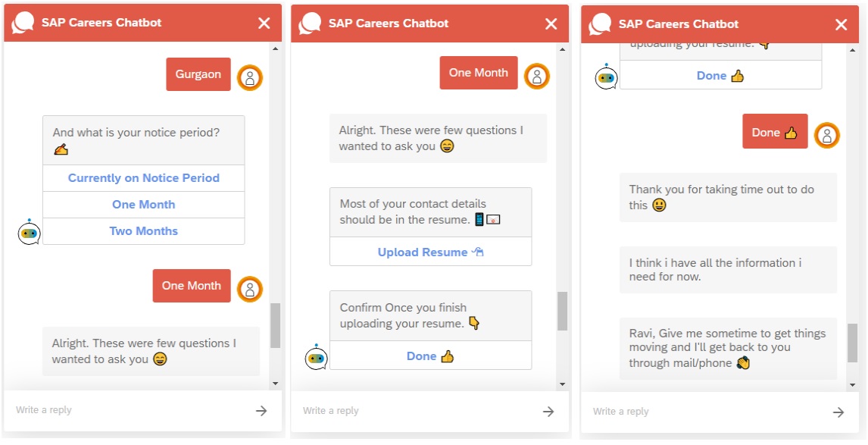Image resolution: width=868 pixels, height=445 pixels.
Task: Click 'Write a reply' field in left panel
Action: point(129,410)
